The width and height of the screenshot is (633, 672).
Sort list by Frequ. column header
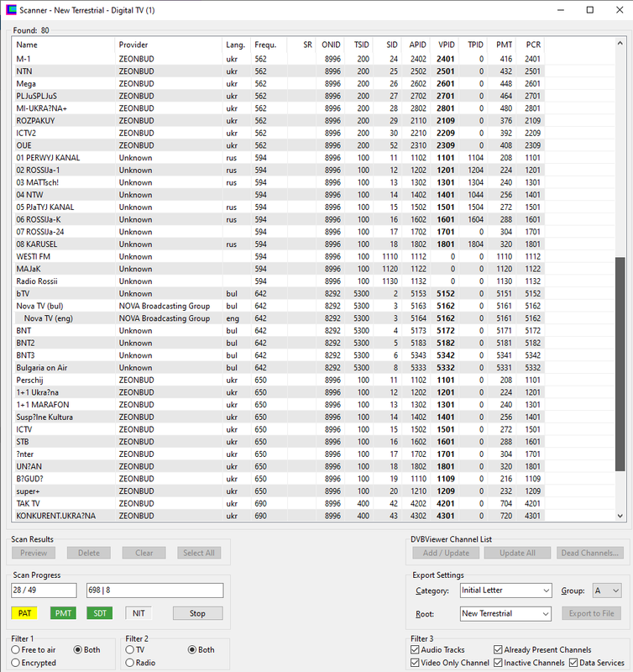(x=269, y=45)
